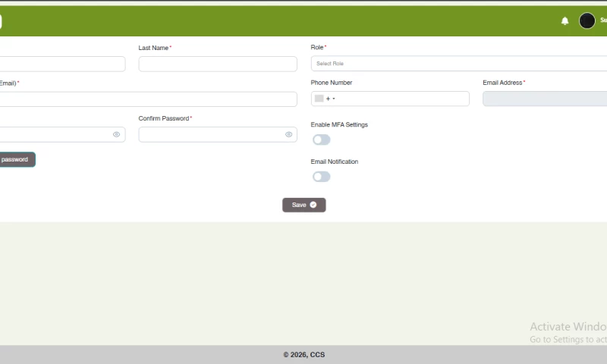Click the checkmark icon inside Save
607x364 pixels.
(x=313, y=205)
